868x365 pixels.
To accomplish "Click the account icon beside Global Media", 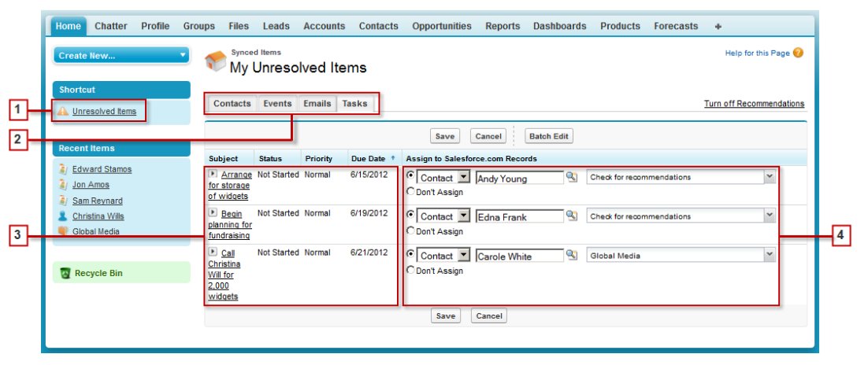I will click(63, 231).
